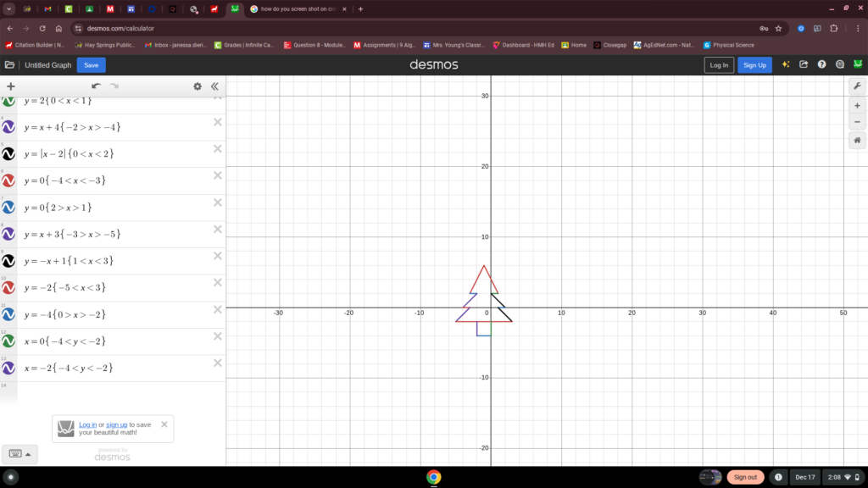Delete the expression y = |x − 2| {0 < x < 2}

(x=218, y=149)
